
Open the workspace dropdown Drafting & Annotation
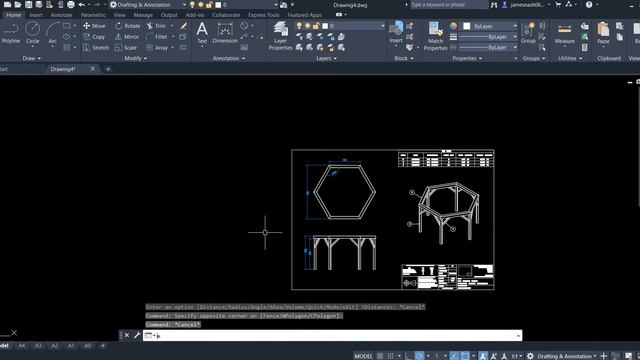pyautogui.click(x=148, y=5)
